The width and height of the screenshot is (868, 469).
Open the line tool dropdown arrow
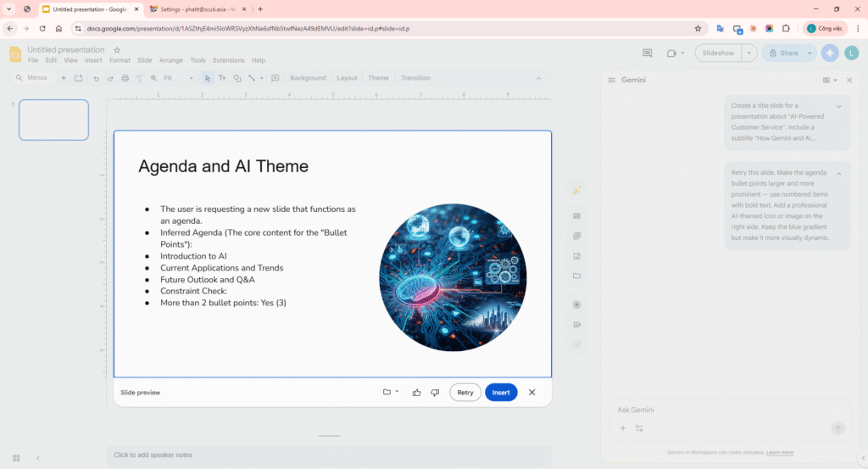point(262,78)
